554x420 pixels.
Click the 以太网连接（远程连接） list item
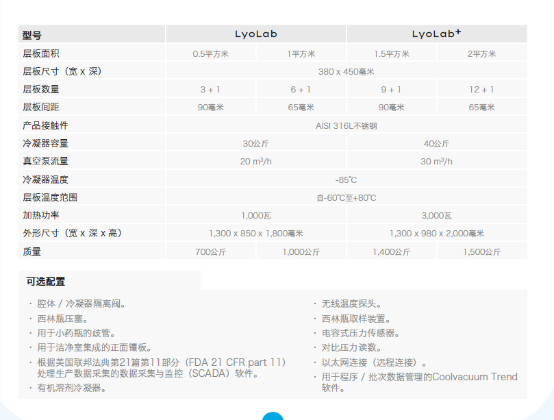pyautogui.click(x=374, y=362)
